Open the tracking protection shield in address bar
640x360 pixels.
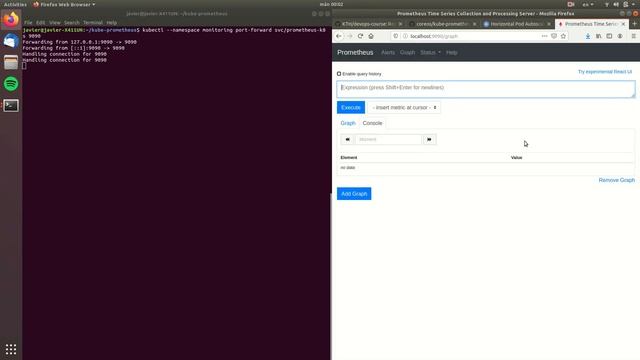(396, 36)
